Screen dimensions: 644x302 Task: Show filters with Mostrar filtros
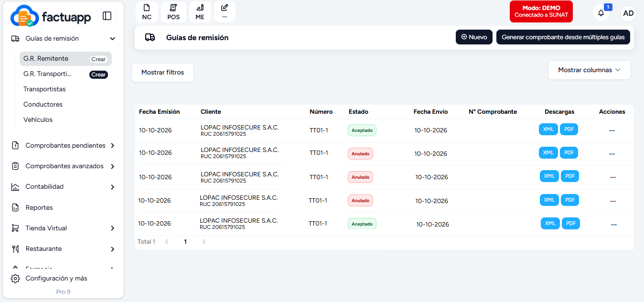162,73
